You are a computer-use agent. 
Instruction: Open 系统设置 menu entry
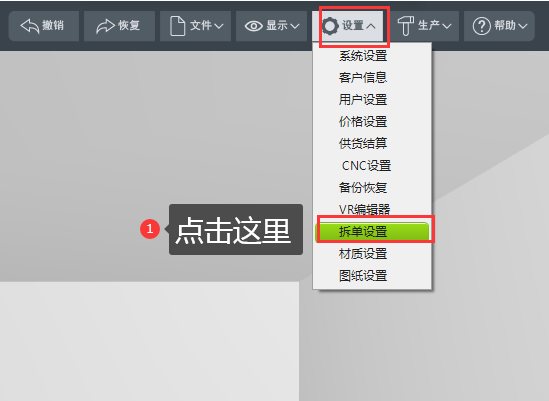pos(363,56)
